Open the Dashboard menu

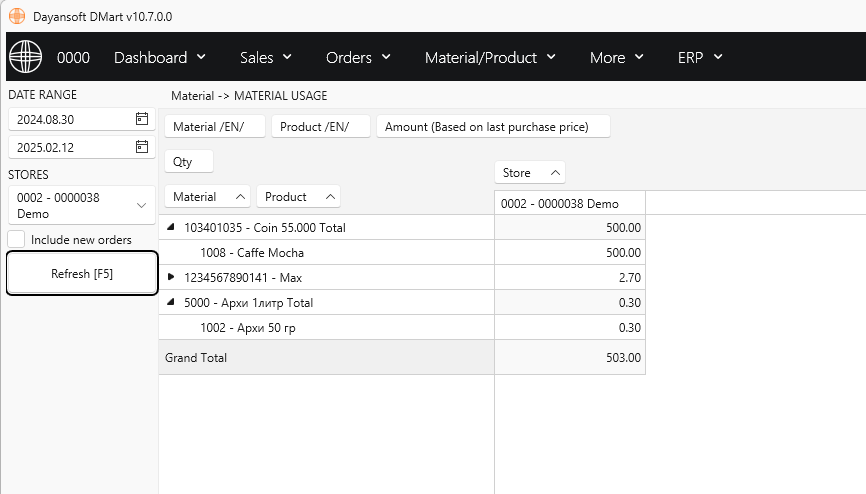(160, 57)
